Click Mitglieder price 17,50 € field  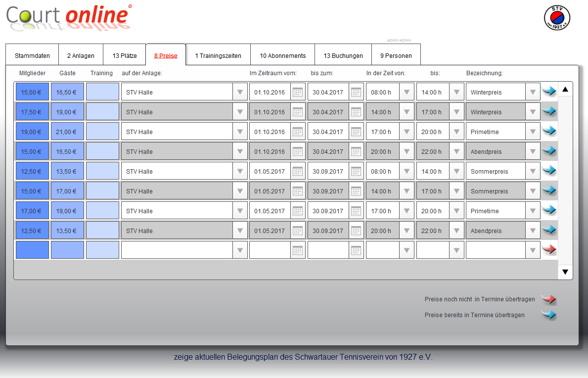[x=32, y=112]
